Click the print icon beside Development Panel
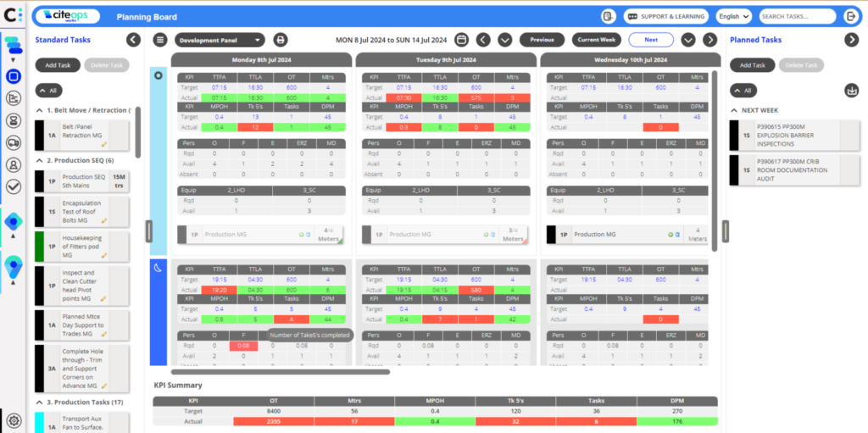This screenshot has height=433, width=868. click(x=281, y=40)
